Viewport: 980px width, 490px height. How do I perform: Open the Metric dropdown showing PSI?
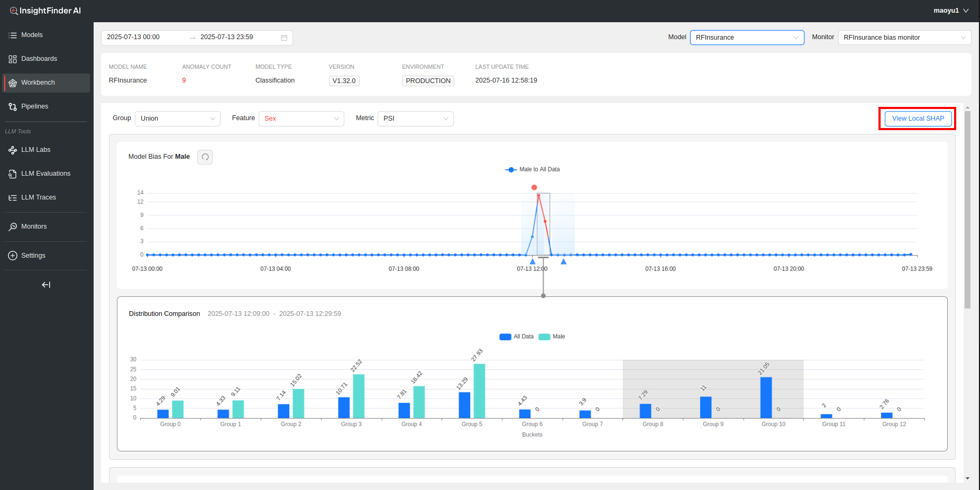click(415, 119)
